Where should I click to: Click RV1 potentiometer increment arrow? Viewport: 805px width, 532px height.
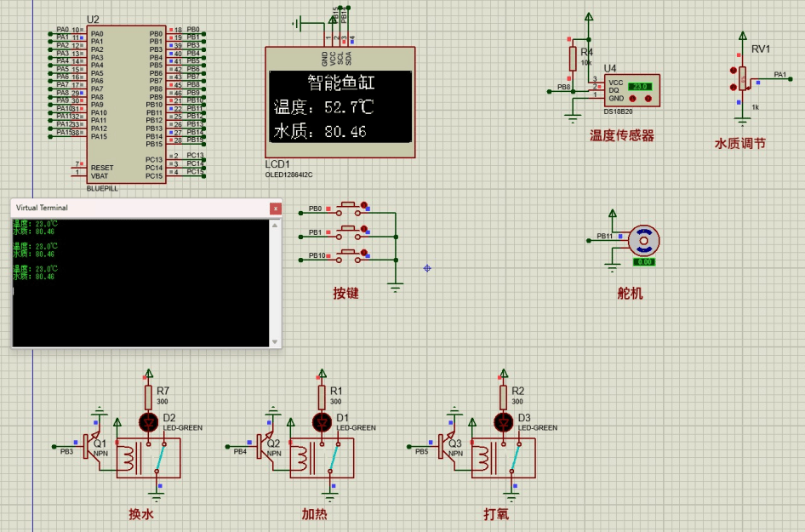[733, 70]
